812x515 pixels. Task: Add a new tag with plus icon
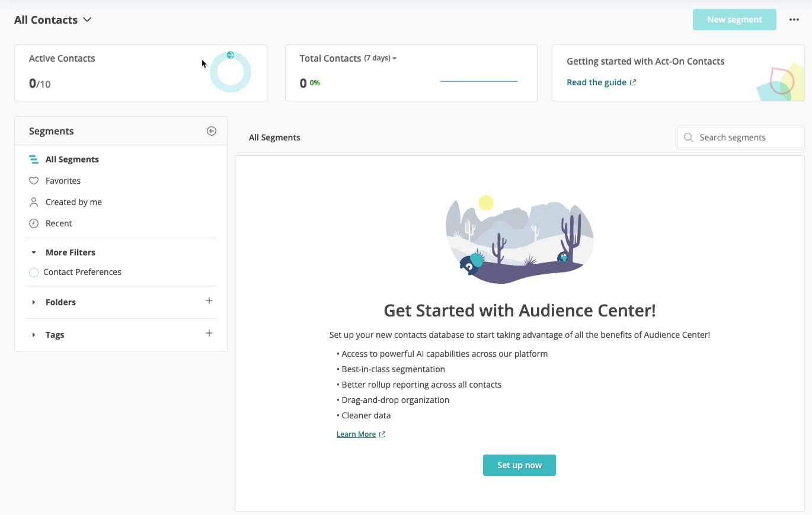click(x=209, y=334)
